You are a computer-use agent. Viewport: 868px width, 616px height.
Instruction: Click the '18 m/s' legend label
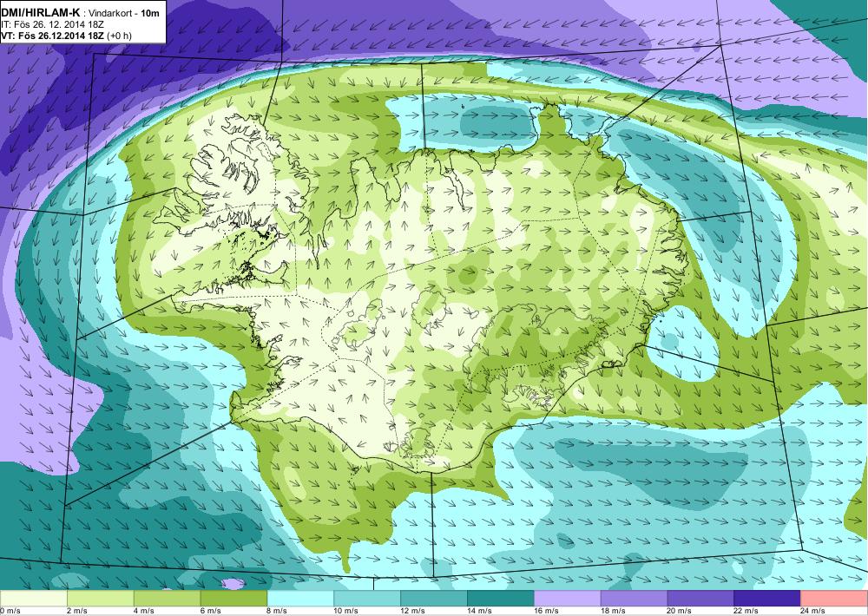613,611
